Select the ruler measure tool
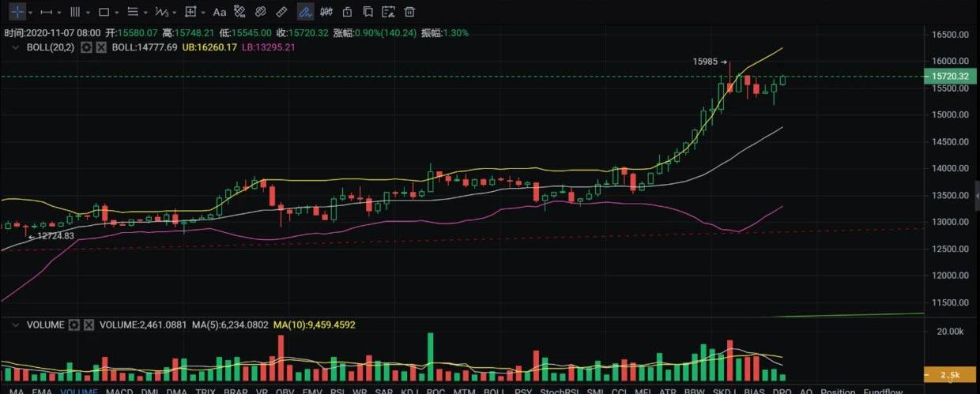 (x=281, y=12)
